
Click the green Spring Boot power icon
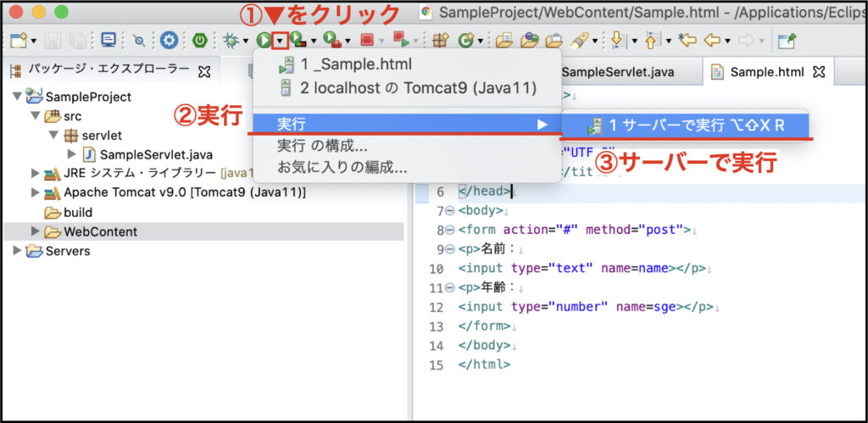(199, 40)
